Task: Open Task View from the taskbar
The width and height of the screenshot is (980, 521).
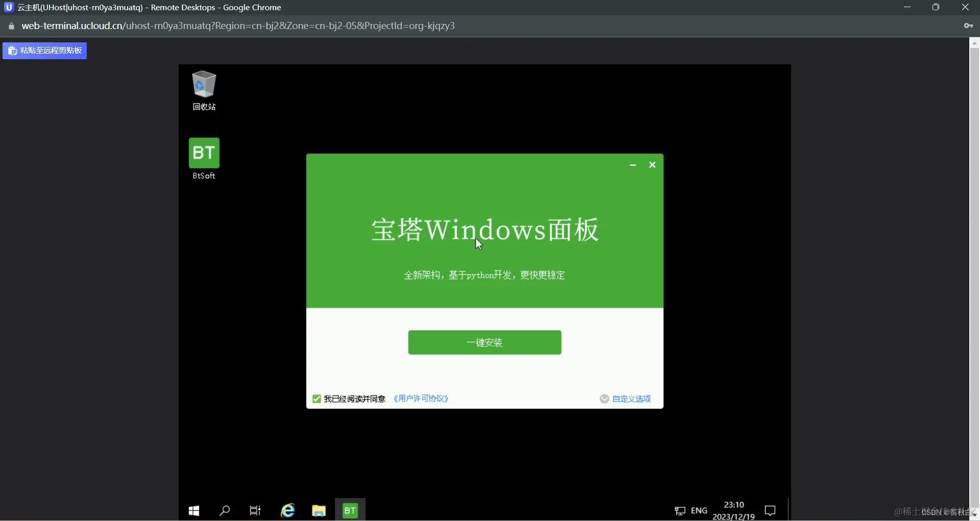Action: [255, 511]
